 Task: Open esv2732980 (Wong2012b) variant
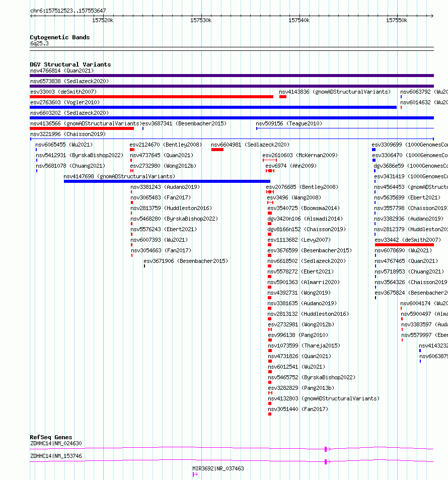click(x=163, y=166)
